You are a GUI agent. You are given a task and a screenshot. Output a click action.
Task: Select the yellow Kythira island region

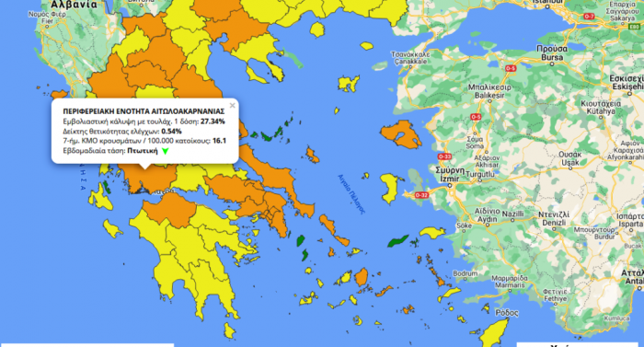(229, 331)
